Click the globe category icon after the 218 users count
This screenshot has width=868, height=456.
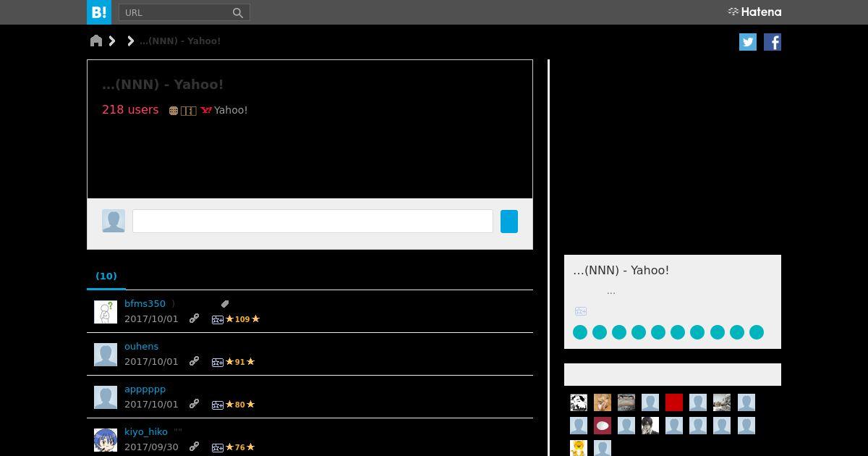pyautogui.click(x=174, y=111)
